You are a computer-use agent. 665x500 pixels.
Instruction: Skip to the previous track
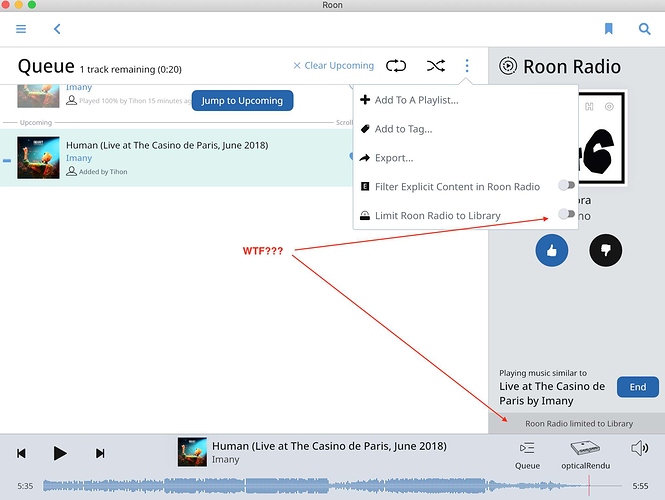coord(21,453)
